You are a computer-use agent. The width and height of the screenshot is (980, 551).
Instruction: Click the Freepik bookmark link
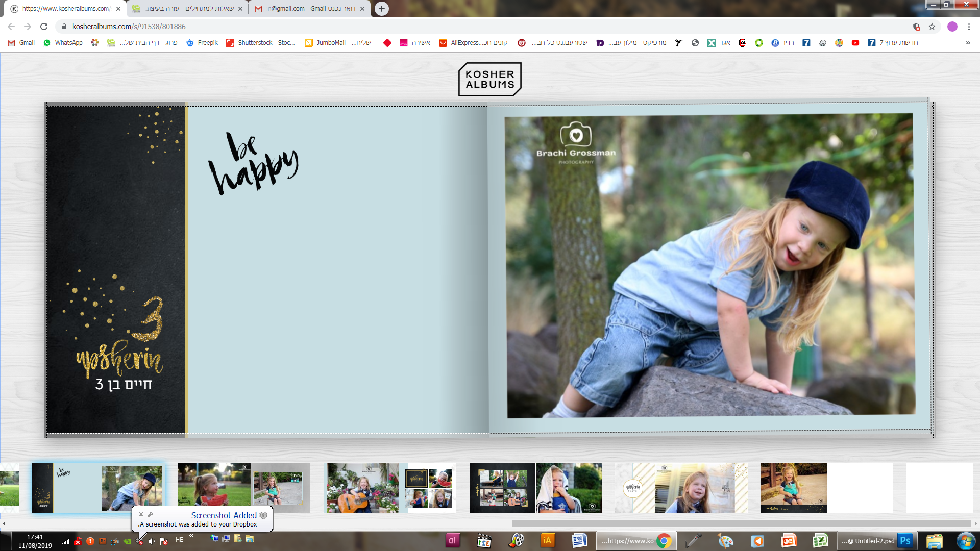click(x=202, y=43)
